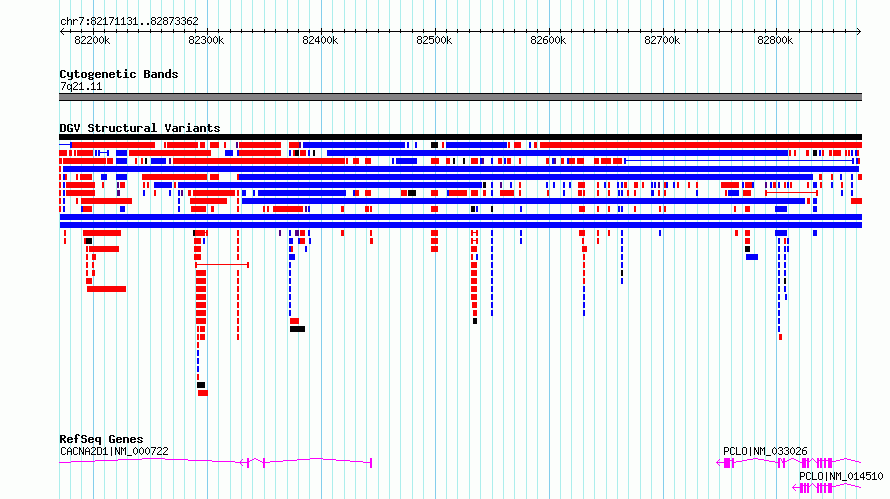Select the 82200k ruler tick label
Screen dimensions: 890x499
click(x=93, y=40)
